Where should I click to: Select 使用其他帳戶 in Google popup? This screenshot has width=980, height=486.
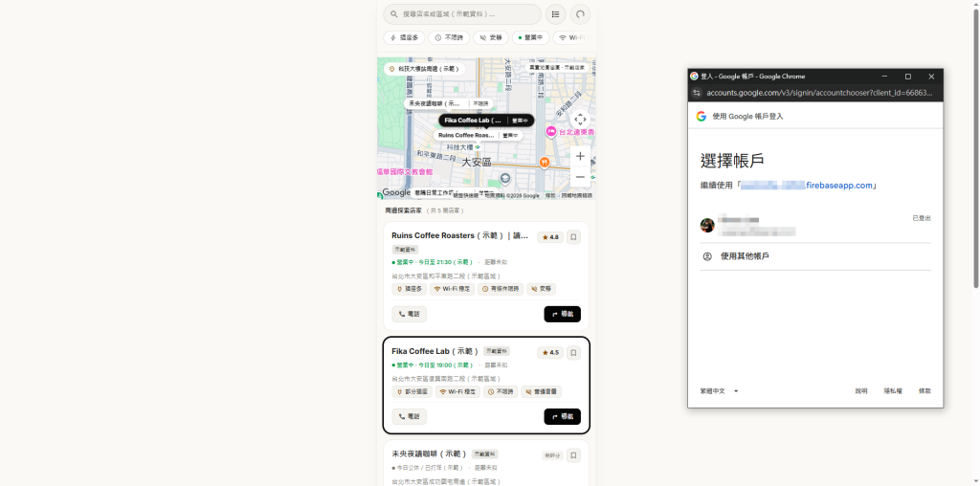(815, 256)
